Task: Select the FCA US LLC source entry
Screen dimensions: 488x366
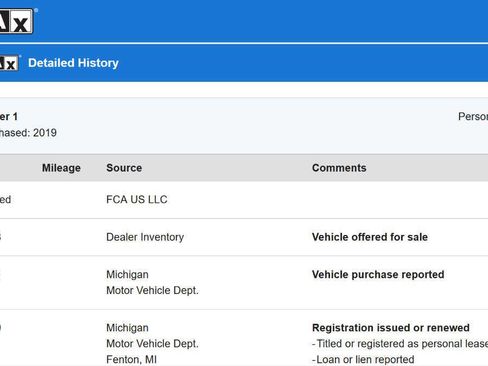Action: [137, 199]
